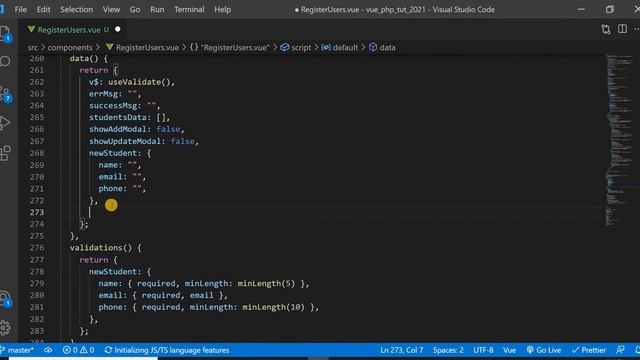The height and width of the screenshot is (360, 640).
Task: Click line number 276
Action: (37, 247)
